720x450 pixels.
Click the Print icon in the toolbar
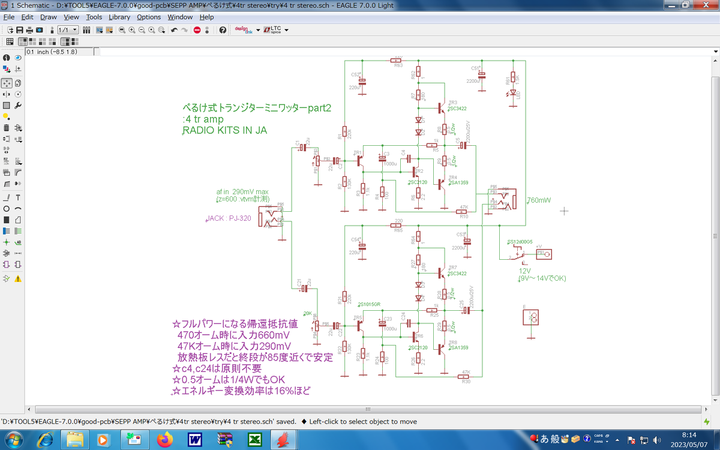click(x=30, y=30)
